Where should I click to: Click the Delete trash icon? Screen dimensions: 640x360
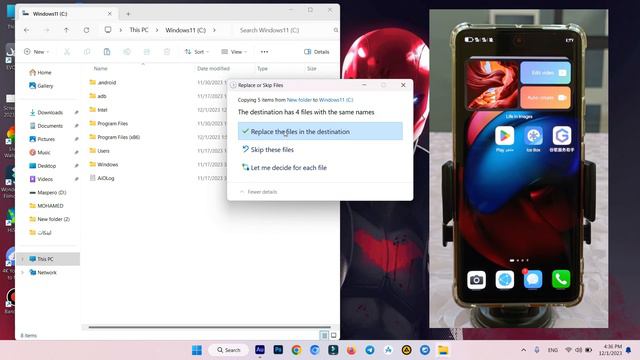pyautogui.click(x=167, y=51)
